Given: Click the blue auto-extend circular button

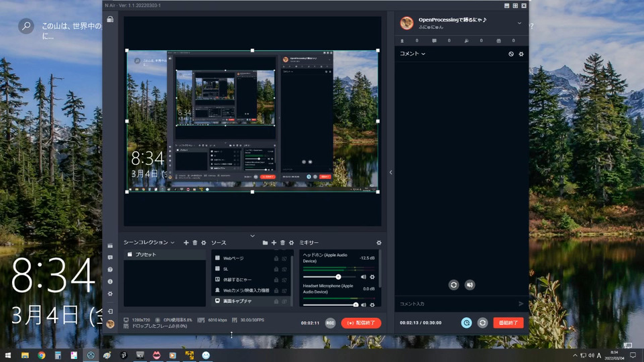Looking at the screenshot, I should (467, 322).
